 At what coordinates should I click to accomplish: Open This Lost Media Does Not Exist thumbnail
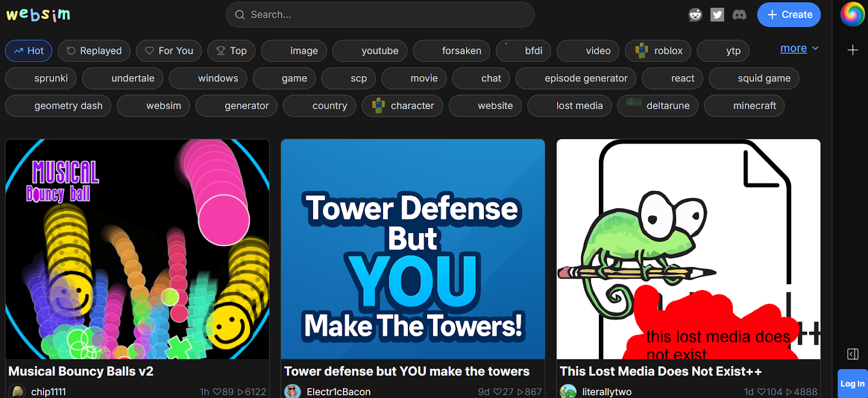point(688,249)
